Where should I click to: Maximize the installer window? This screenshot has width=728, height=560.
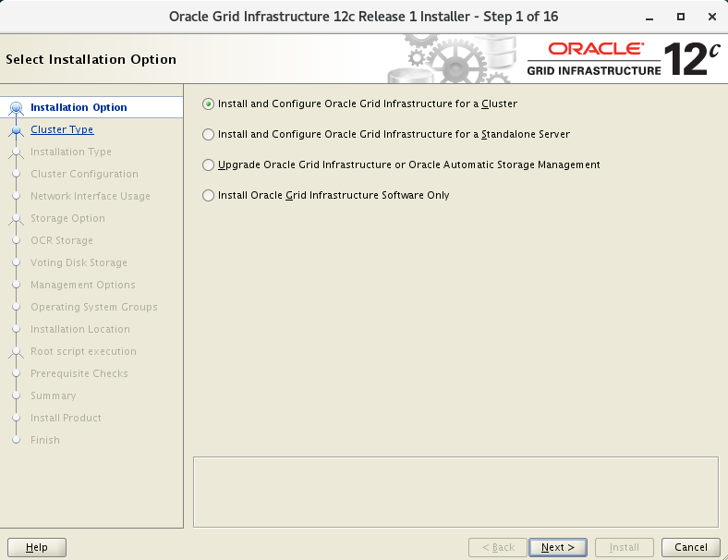(x=681, y=17)
